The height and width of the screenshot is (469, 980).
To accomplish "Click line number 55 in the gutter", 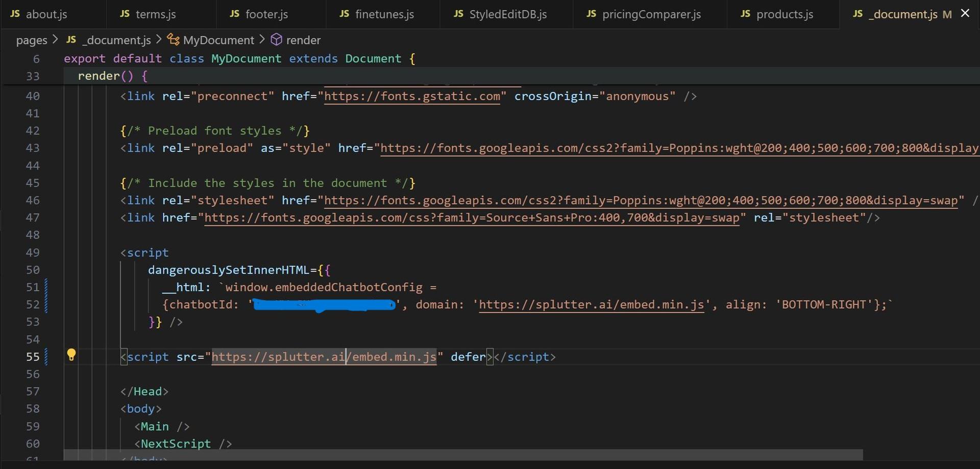I will coord(33,357).
